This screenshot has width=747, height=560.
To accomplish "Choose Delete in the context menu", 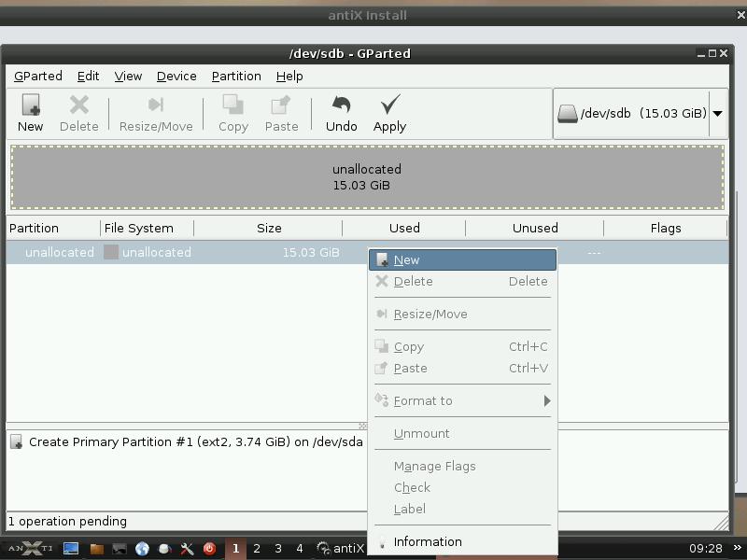I will (462, 282).
